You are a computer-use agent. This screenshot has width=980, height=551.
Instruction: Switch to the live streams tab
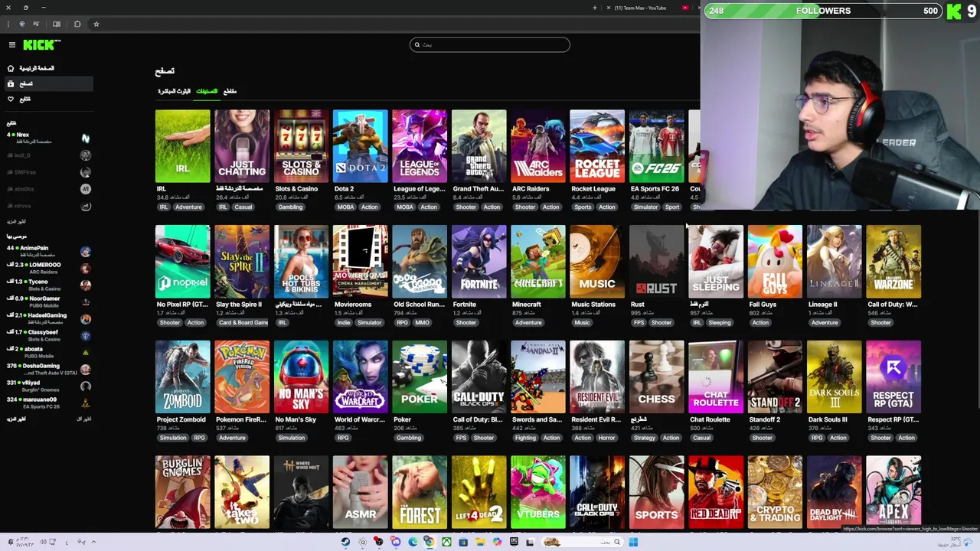coord(174,91)
